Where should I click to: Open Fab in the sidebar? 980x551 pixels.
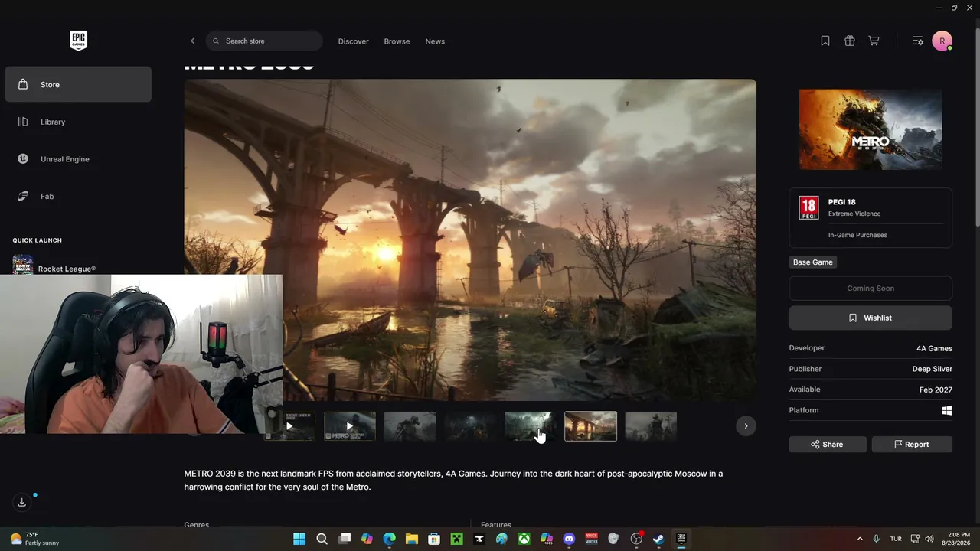[78, 197]
